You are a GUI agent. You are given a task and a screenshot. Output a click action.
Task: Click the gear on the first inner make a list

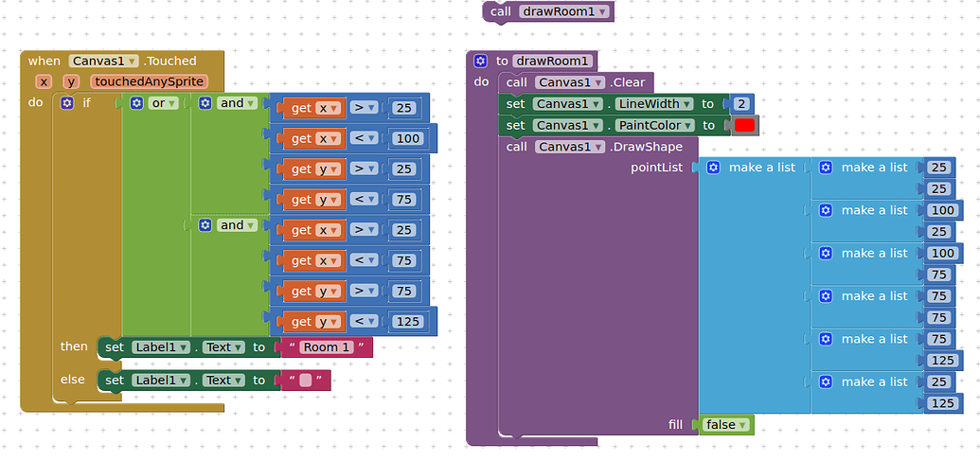[x=826, y=168]
